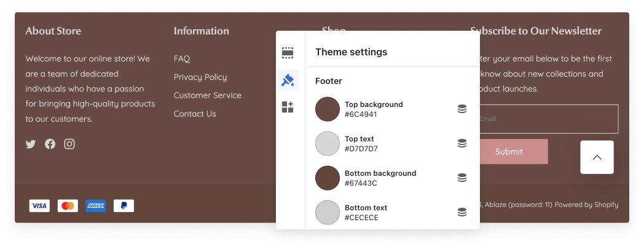Open the Add apps blocks icon
Screen dimensions: 644x249
(288, 107)
